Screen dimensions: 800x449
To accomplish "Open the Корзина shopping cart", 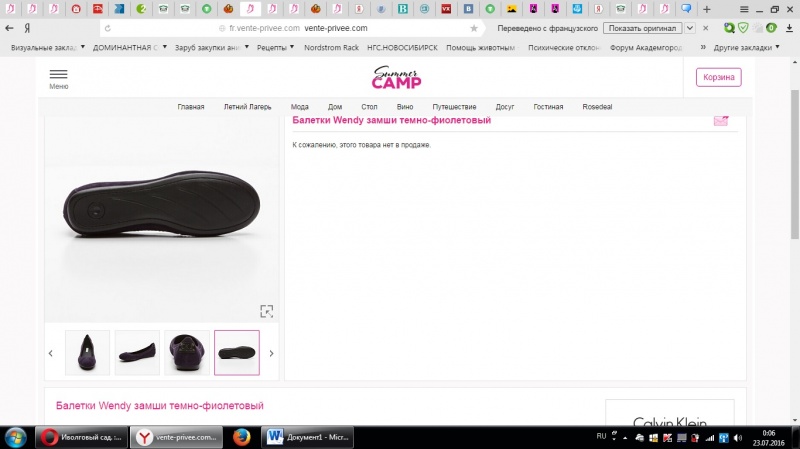I will coord(718,77).
